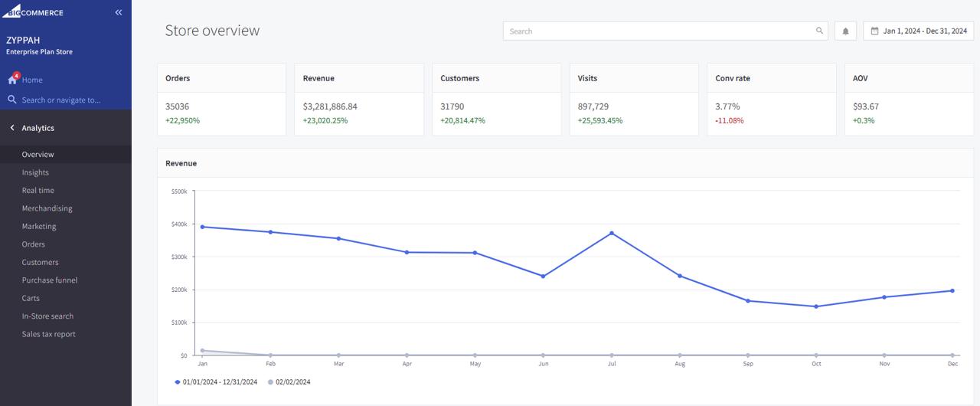Open Customers report in sidebar
The height and width of the screenshot is (406, 980).
(66, 262)
